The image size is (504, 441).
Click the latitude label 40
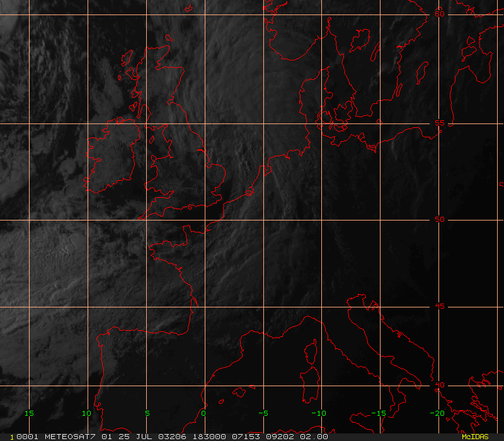(439, 385)
